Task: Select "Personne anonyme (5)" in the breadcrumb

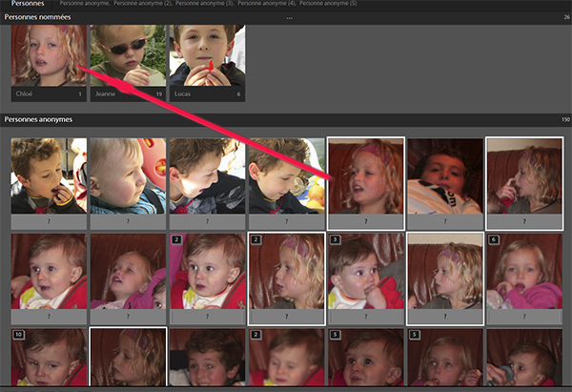Action: [328, 4]
